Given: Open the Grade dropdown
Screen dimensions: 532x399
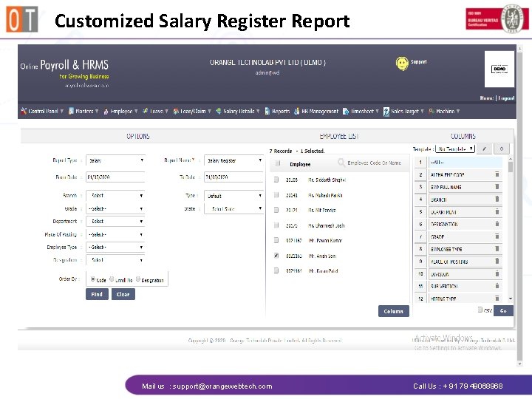Looking at the screenshot, I should (x=116, y=208).
